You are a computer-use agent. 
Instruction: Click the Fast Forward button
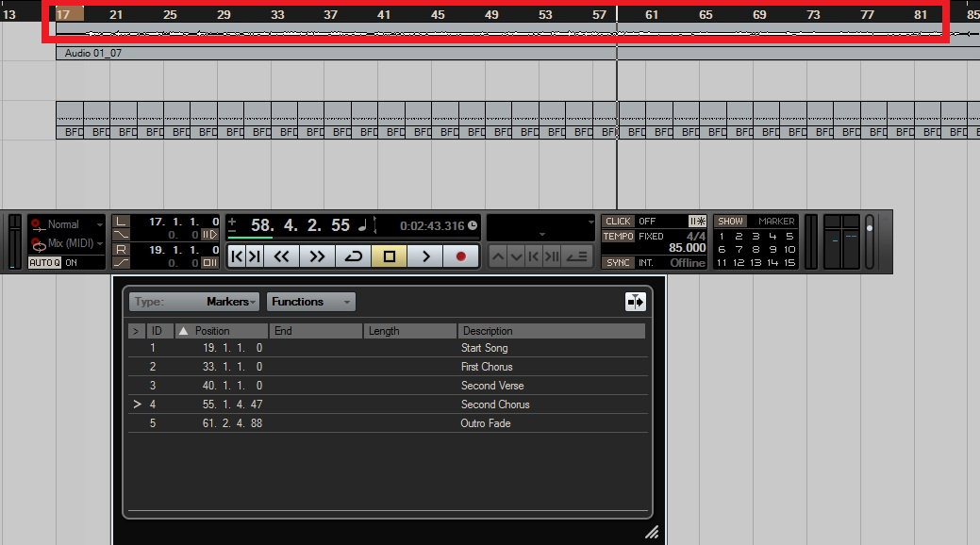click(x=317, y=256)
